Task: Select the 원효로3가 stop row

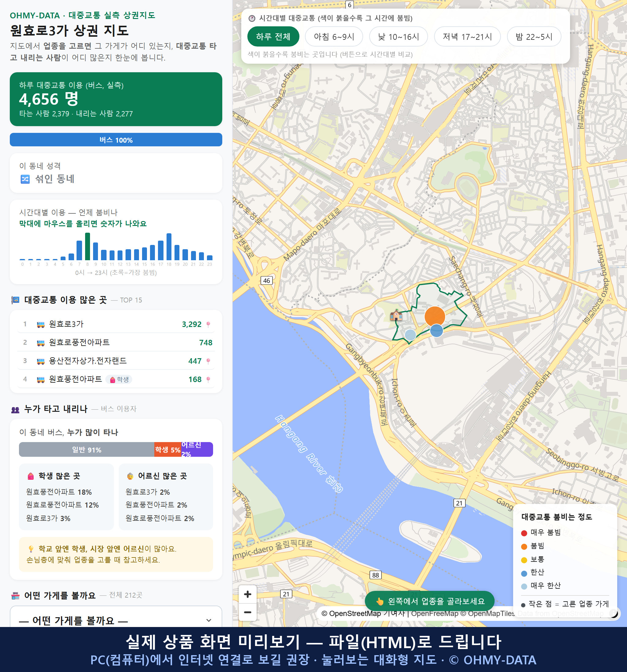Action: pyautogui.click(x=116, y=324)
